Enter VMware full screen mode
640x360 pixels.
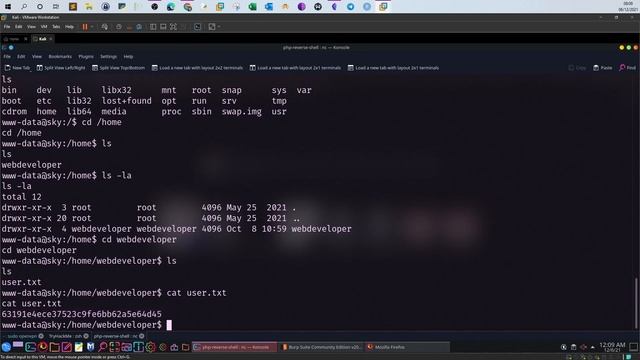tap(173, 27)
